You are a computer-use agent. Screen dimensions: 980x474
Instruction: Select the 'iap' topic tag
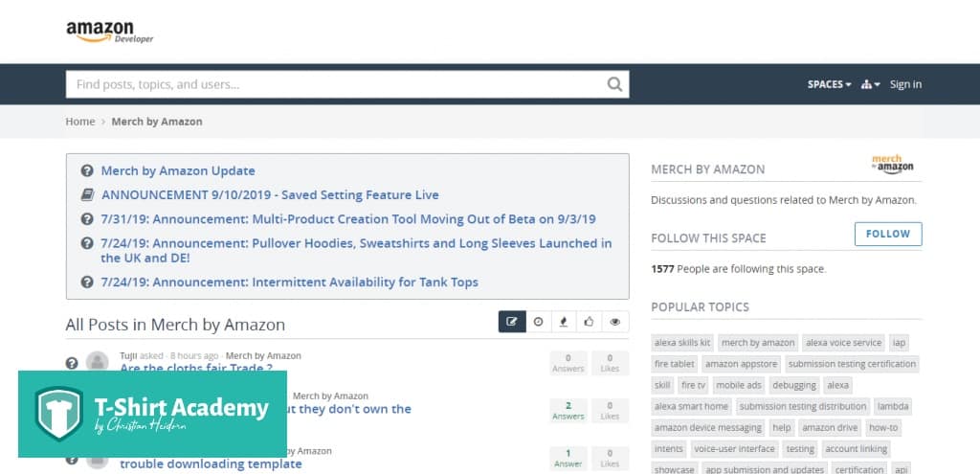point(899,343)
